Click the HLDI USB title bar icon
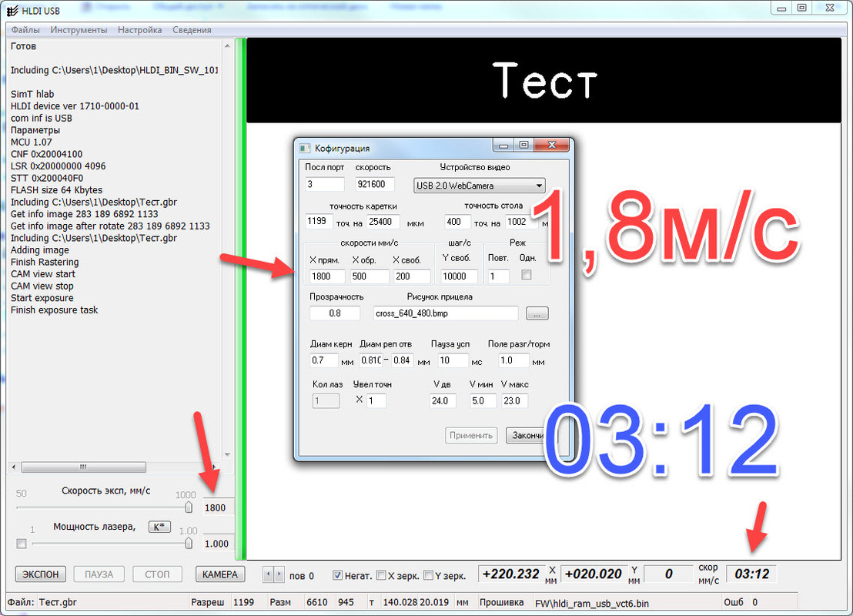 [12, 10]
